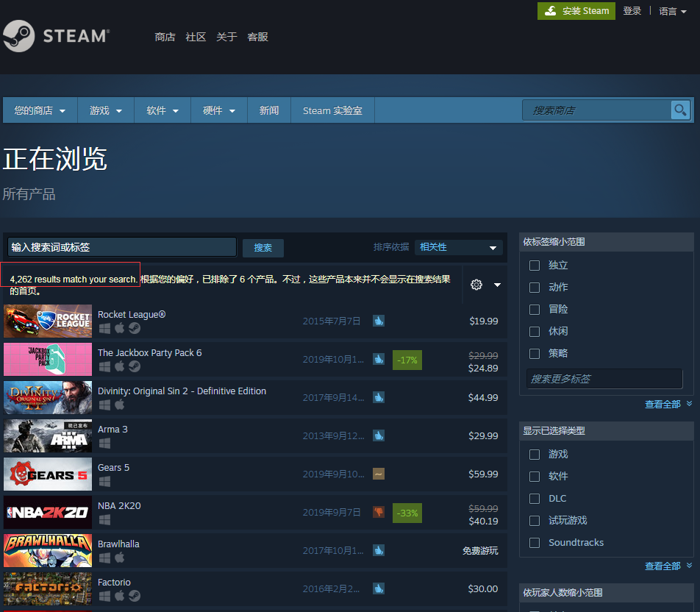Viewport: 700px width, 612px height.
Task: Click Mac platform icon under Rocket League
Action: [119, 328]
